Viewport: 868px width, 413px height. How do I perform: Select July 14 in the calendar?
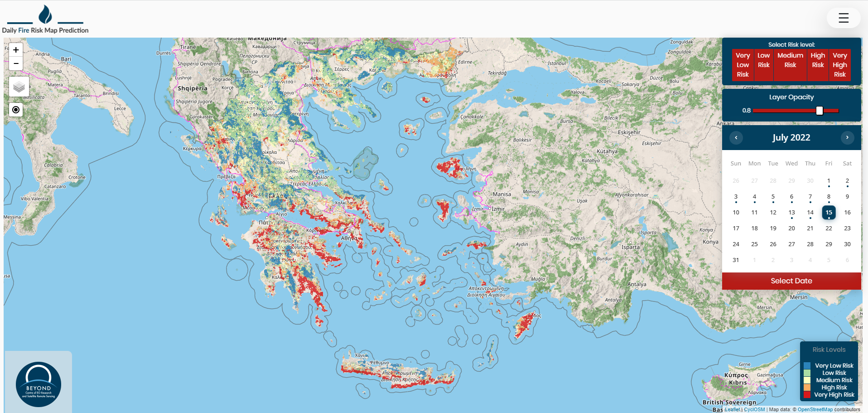(810, 213)
